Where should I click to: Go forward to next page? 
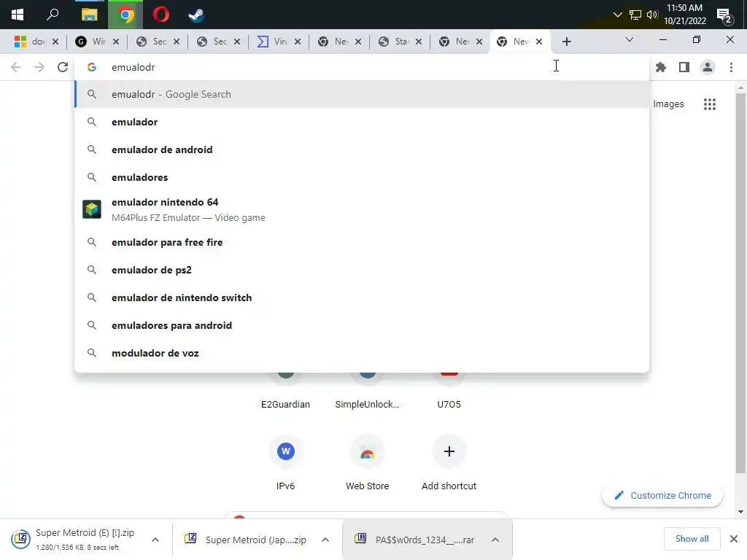39,67
